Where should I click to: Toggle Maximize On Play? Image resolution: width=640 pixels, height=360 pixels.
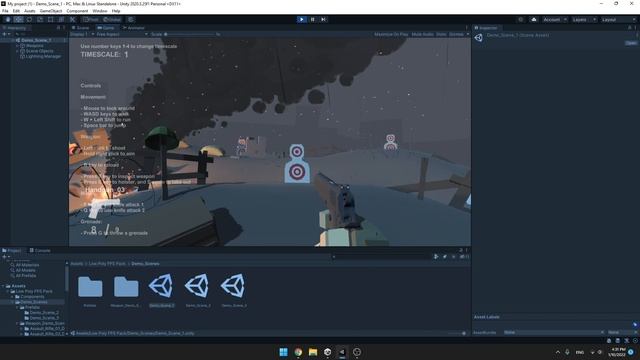click(x=391, y=34)
